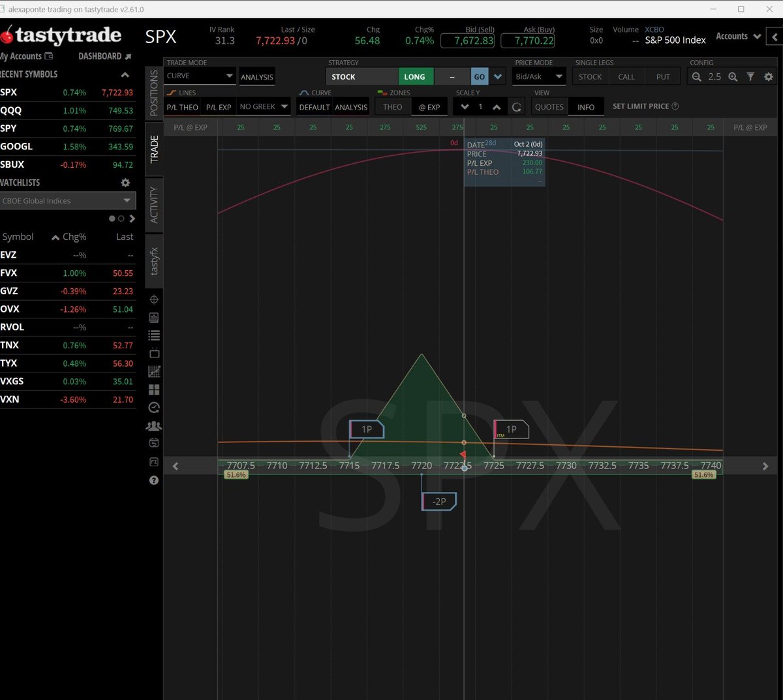Viewport: 783px width, 700px height.
Task: Switch to the tastyfx tab
Action: click(x=154, y=261)
